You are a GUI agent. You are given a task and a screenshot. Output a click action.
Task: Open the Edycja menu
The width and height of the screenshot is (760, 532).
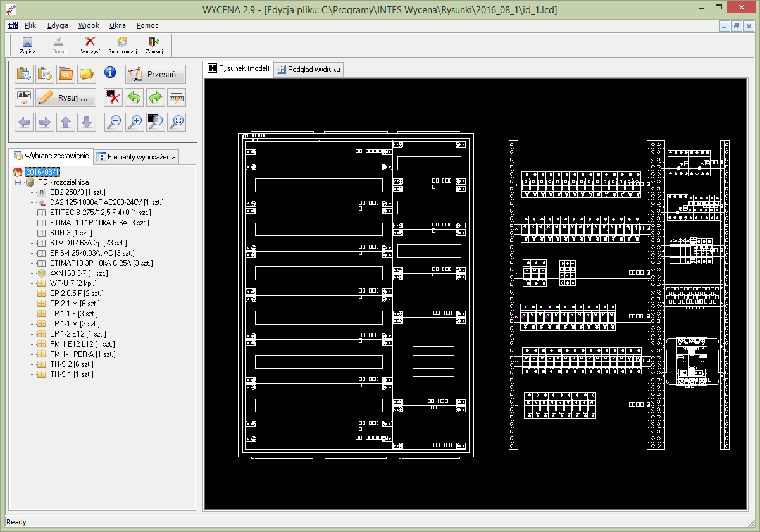coord(58,25)
